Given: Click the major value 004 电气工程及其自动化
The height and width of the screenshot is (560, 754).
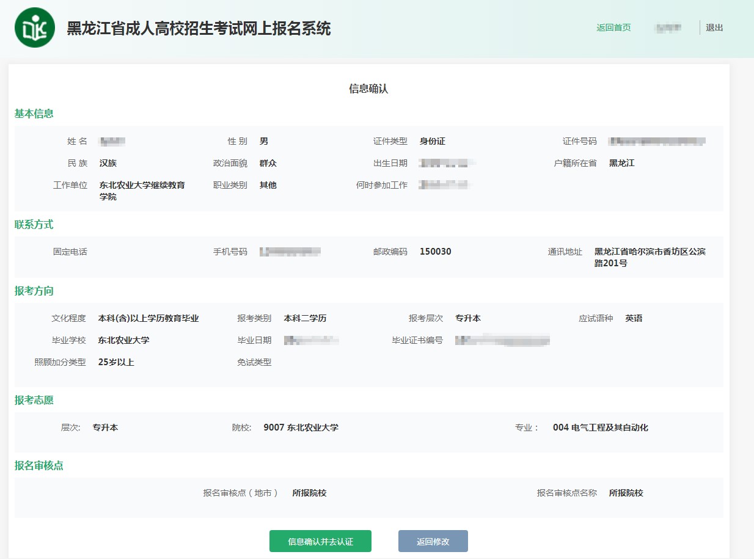Looking at the screenshot, I should point(600,427).
